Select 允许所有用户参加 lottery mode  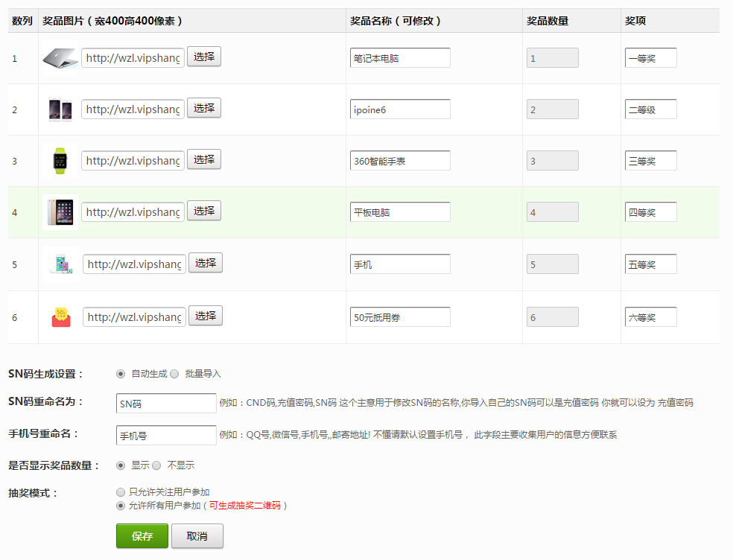[121, 506]
